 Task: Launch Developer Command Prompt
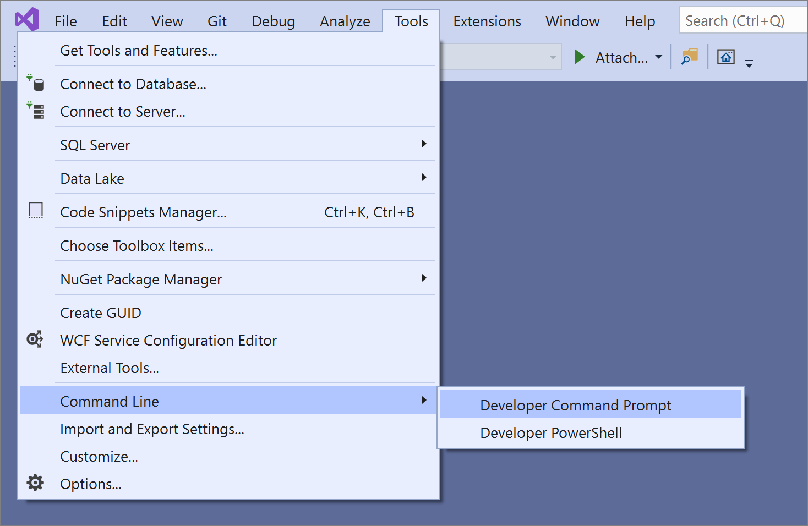(x=576, y=405)
